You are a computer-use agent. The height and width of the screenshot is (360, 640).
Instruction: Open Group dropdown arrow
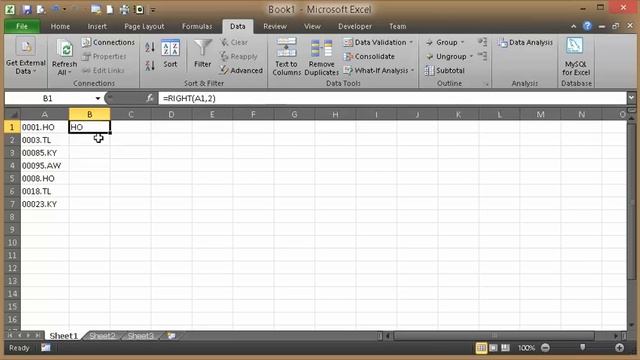462,42
